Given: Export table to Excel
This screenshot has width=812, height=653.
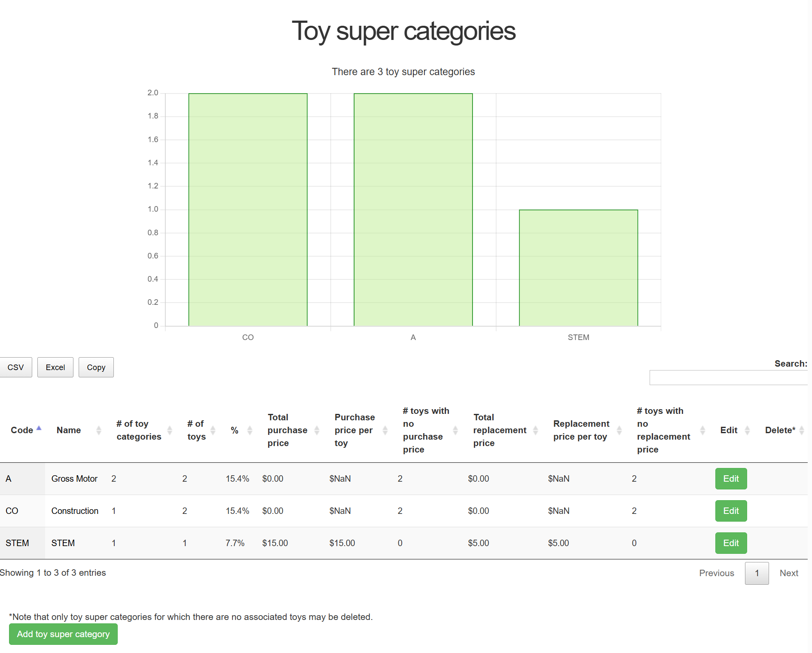Looking at the screenshot, I should click(55, 368).
